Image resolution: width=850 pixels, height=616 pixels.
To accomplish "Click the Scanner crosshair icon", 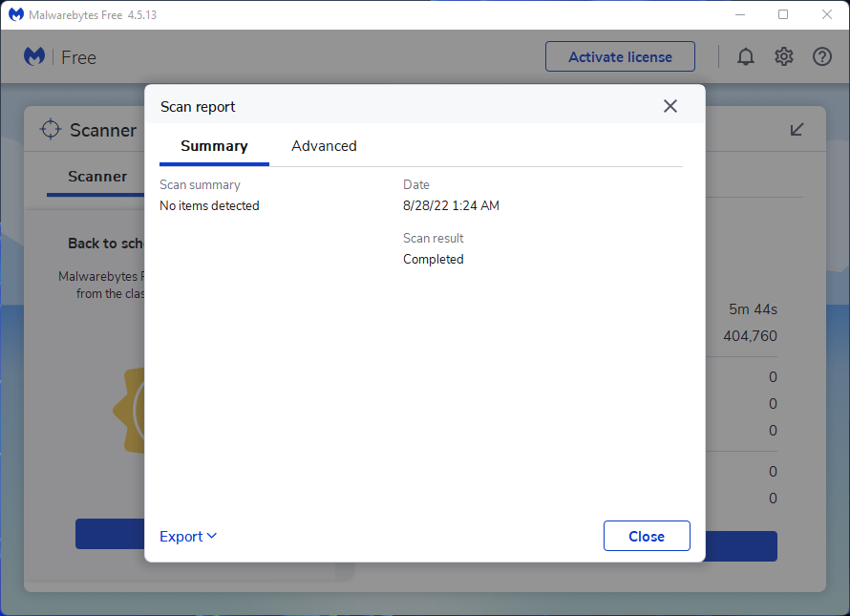I will coord(51,129).
